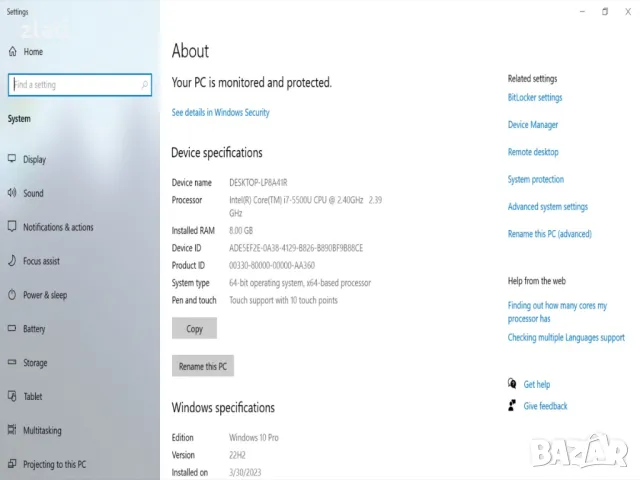Click Product ID 00330-80000-00000-AA360

click(272, 265)
